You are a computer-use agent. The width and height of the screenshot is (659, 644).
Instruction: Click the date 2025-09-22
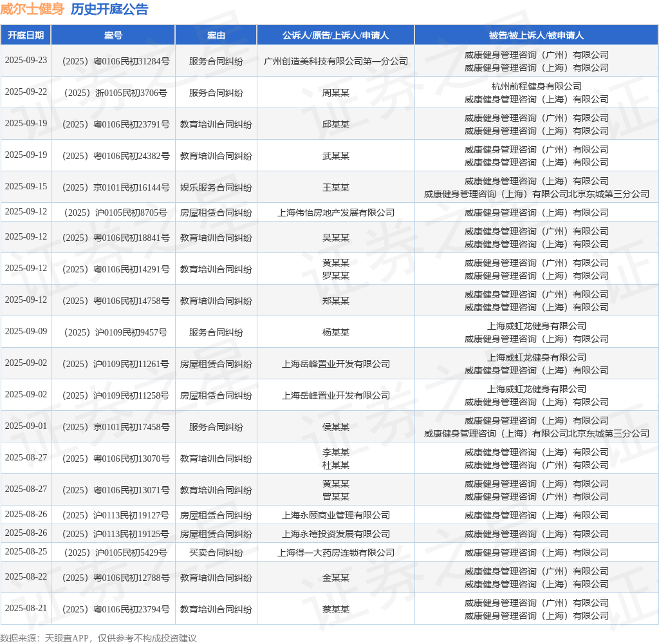(x=26, y=91)
